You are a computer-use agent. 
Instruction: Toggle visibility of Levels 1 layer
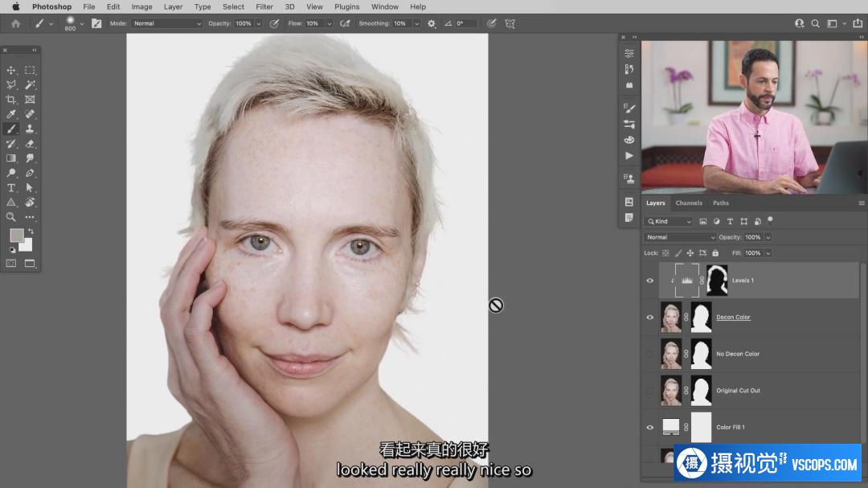650,281
